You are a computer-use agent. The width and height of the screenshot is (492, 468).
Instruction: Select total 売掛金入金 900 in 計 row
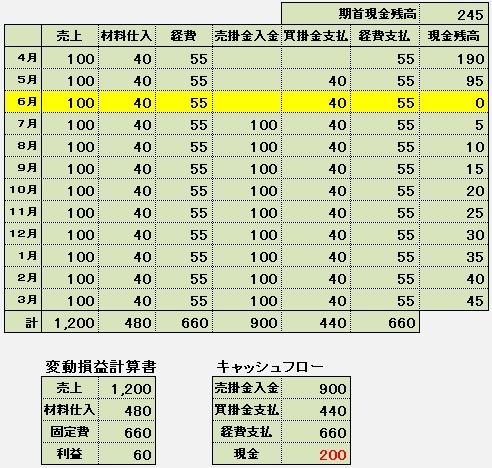(x=247, y=322)
